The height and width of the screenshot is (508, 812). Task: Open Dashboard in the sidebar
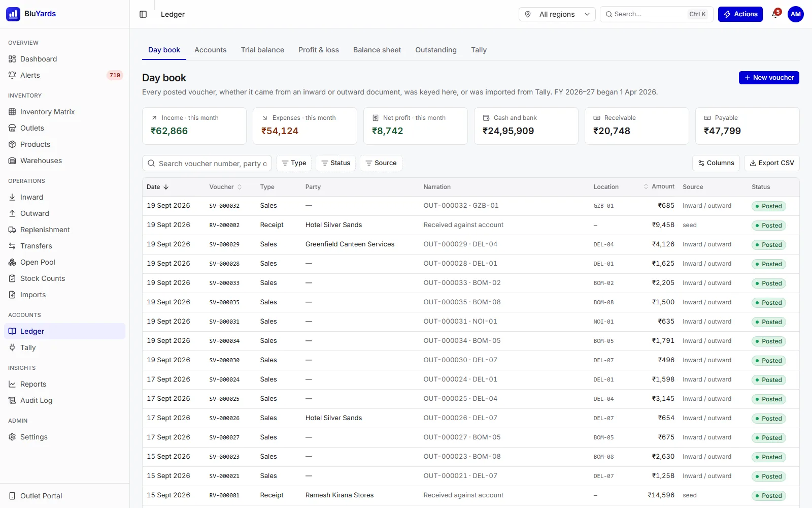(x=64, y=59)
